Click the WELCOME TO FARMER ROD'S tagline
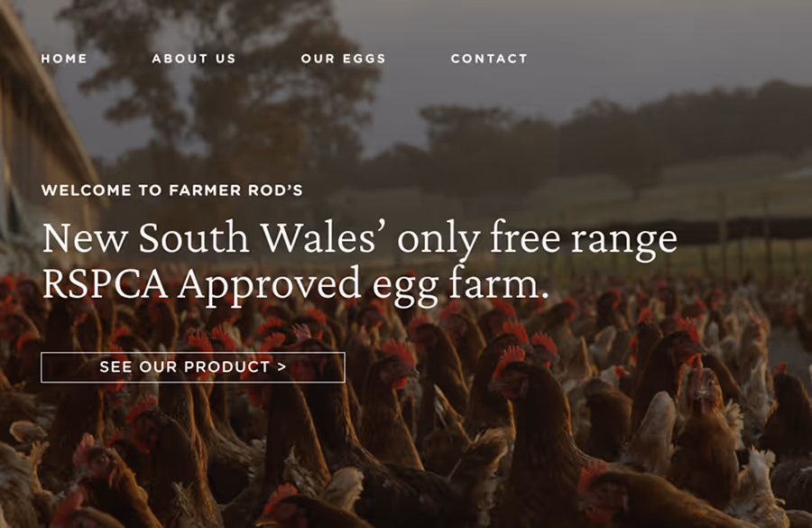 [x=172, y=190]
